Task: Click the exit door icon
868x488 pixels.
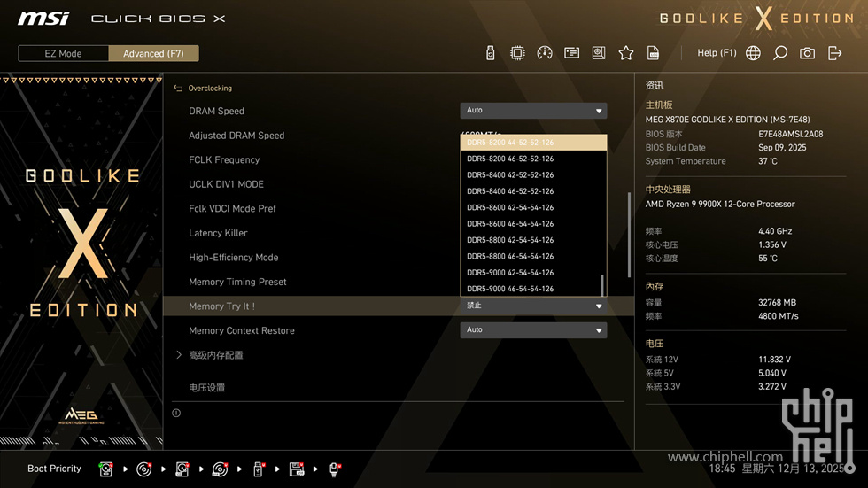Action: 834,53
